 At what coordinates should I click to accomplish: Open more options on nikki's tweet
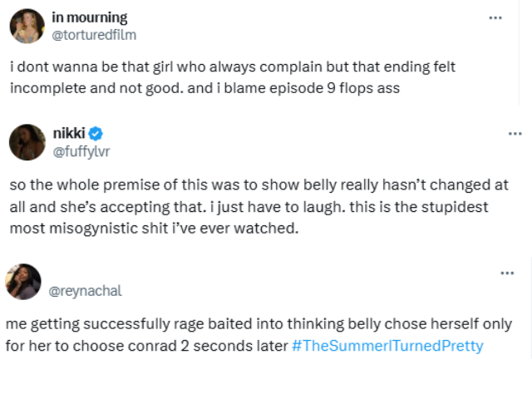coord(515,134)
